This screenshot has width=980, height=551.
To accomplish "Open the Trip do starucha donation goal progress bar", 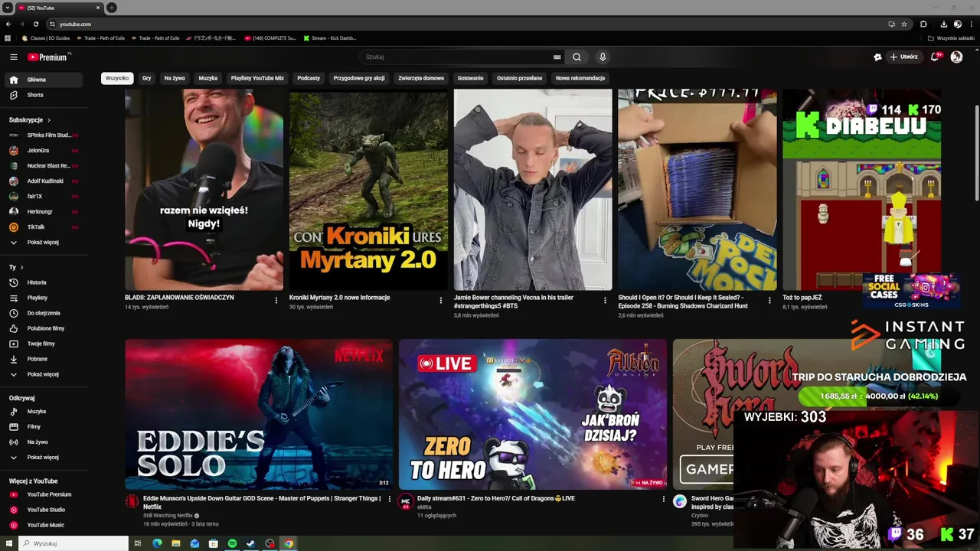I will (878, 396).
